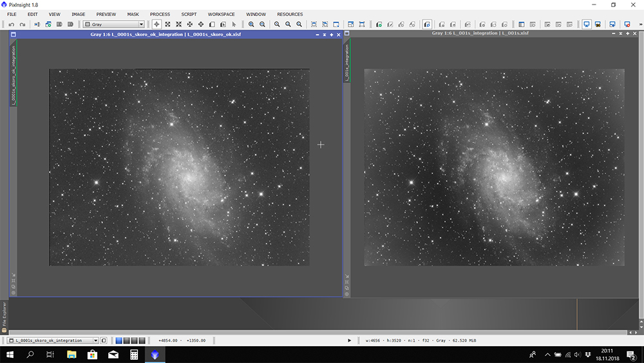Activate the Readout crosshair mode icon

(x=156, y=25)
